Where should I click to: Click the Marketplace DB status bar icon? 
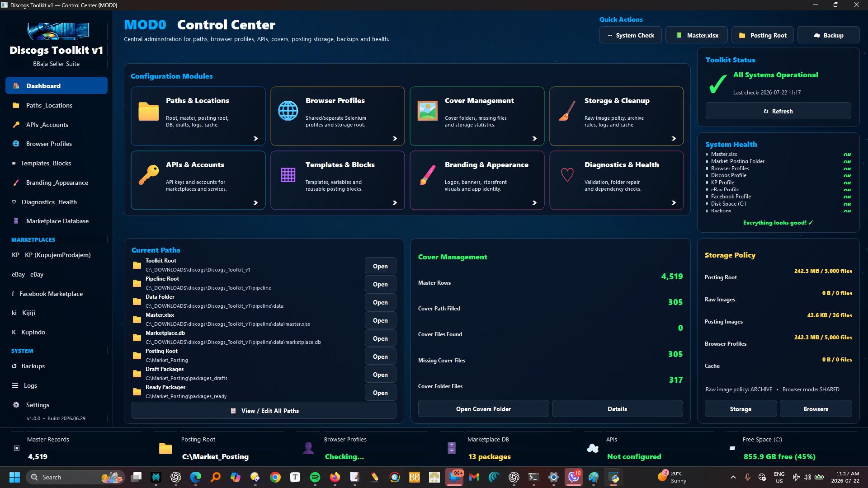[x=451, y=448]
